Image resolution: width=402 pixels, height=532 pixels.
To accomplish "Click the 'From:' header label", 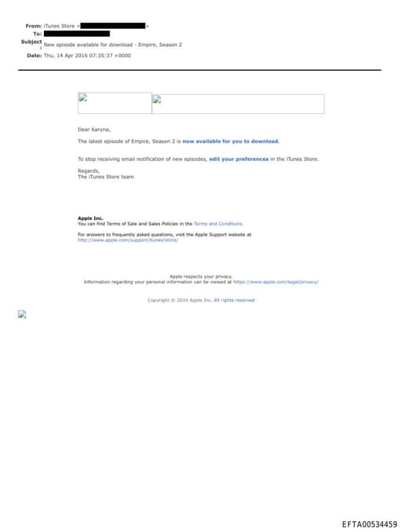I will (x=34, y=26).
